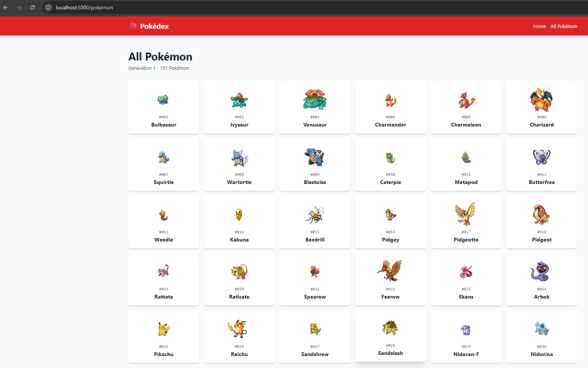Select the Caterpie sprite
588x368 pixels.
pyautogui.click(x=390, y=158)
